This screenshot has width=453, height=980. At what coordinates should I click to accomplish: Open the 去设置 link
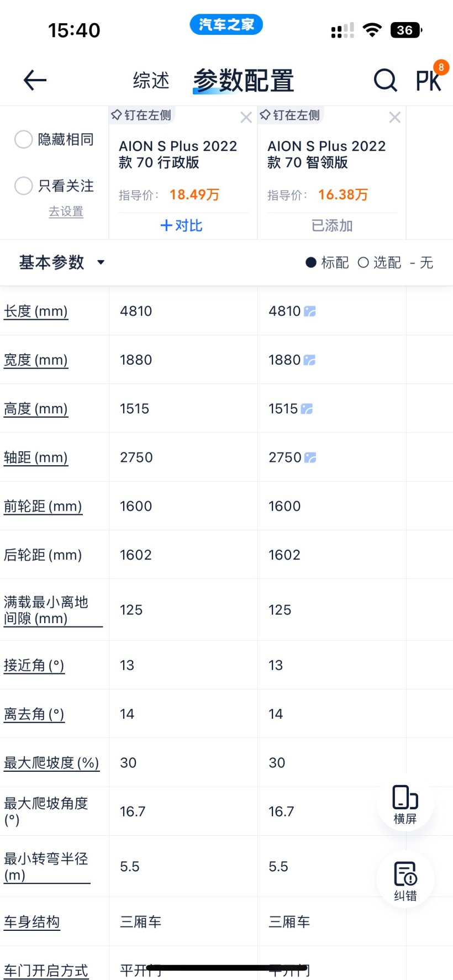[x=66, y=212]
